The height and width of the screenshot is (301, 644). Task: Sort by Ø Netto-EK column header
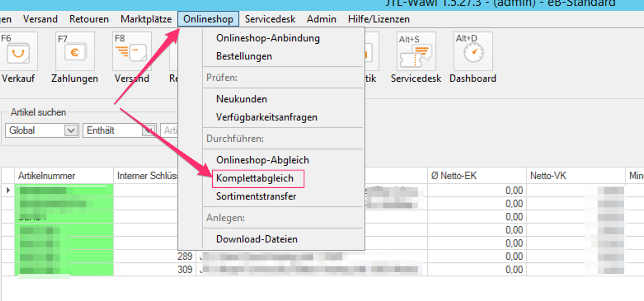pyautogui.click(x=477, y=176)
